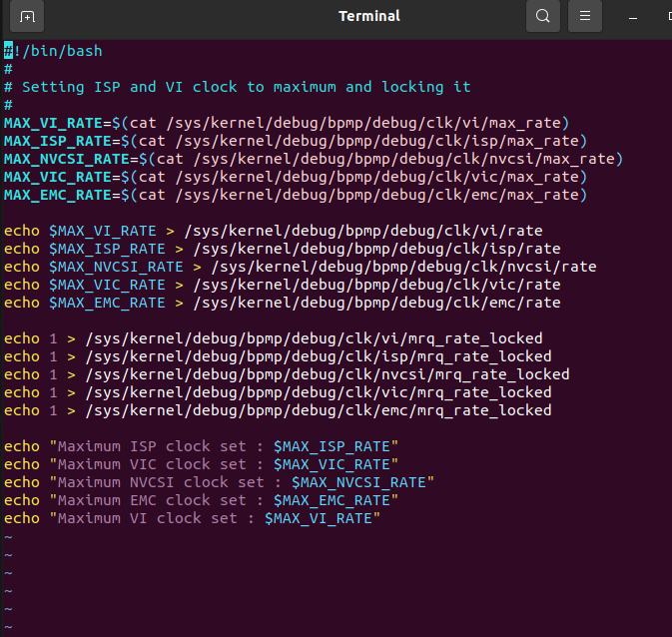Click the MAX_NVCSI_RATE variable assignment line
The image size is (672, 637).
(314, 159)
